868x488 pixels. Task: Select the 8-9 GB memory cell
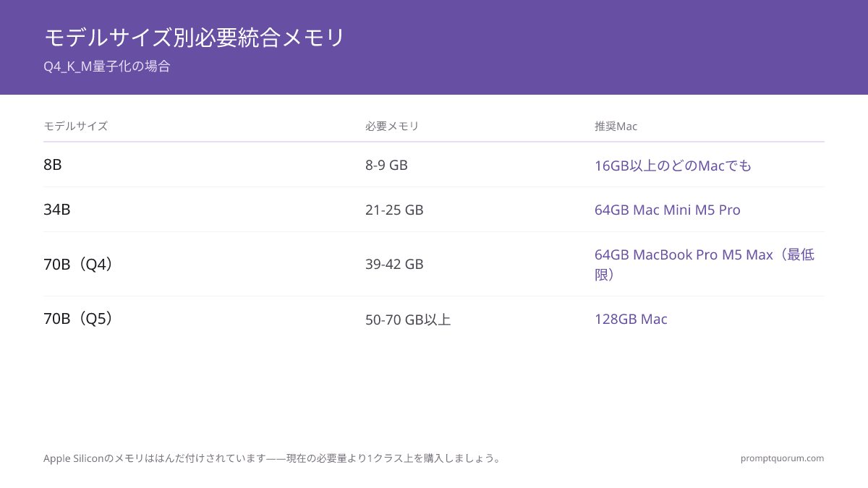coord(386,165)
